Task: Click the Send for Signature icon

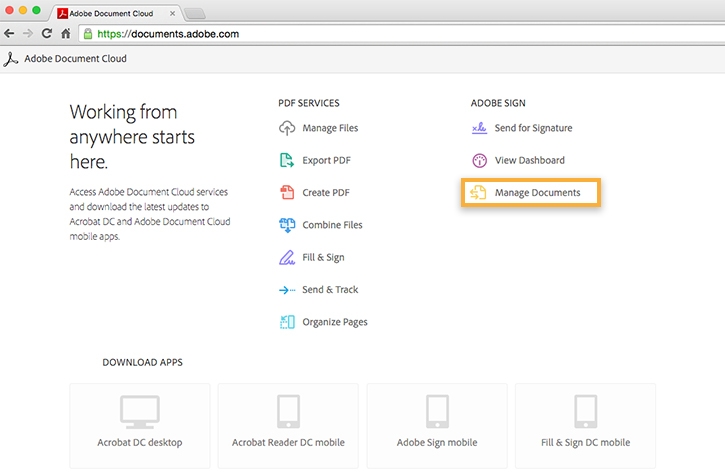Action: tap(479, 128)
